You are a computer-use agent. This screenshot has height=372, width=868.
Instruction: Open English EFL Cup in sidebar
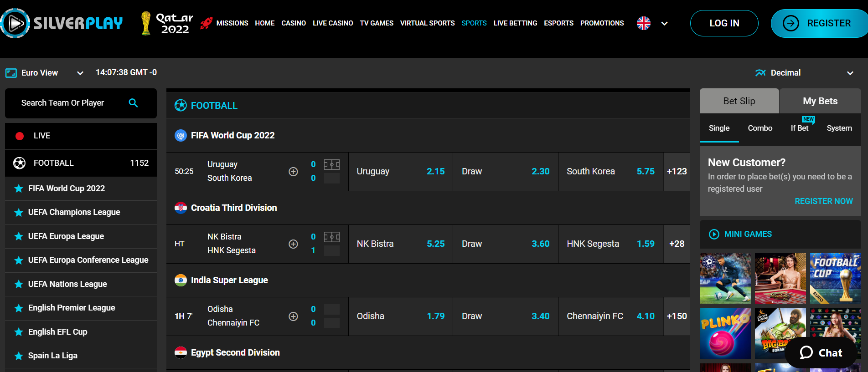[x=81, y=332]
